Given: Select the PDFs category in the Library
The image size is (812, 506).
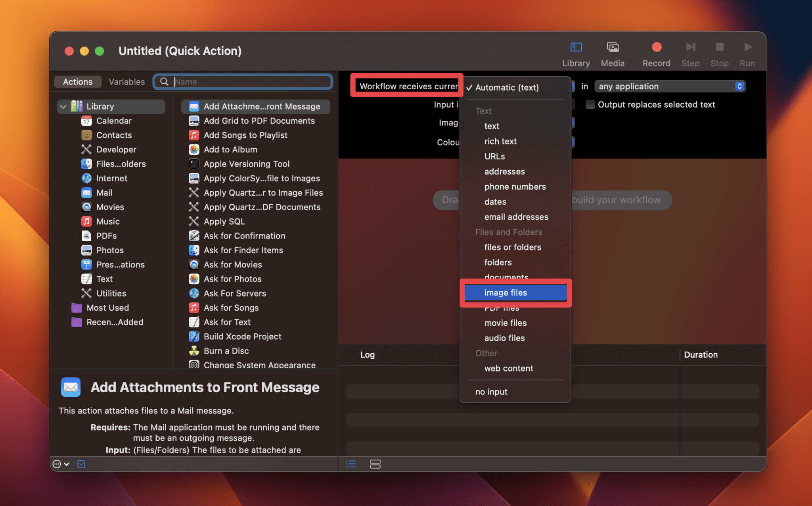Looking at the screenshot, I should tap(106, 235).
